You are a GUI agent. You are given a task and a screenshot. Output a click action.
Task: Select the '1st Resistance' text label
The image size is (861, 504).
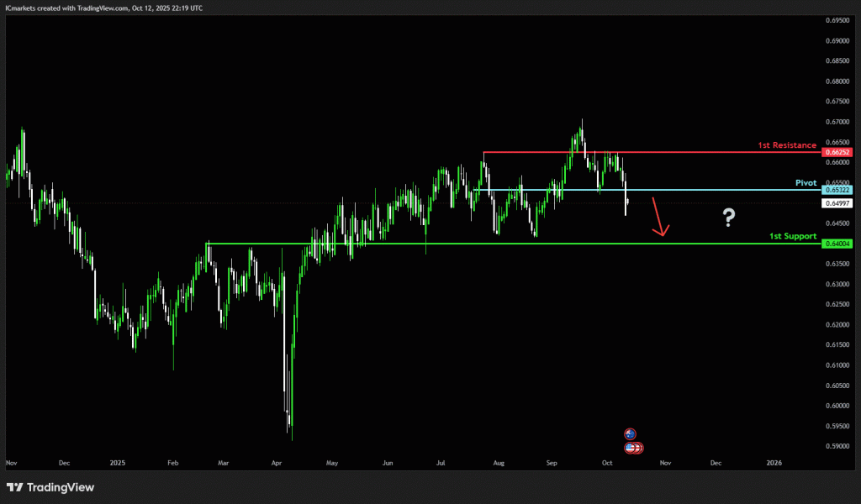pos(786,145)
